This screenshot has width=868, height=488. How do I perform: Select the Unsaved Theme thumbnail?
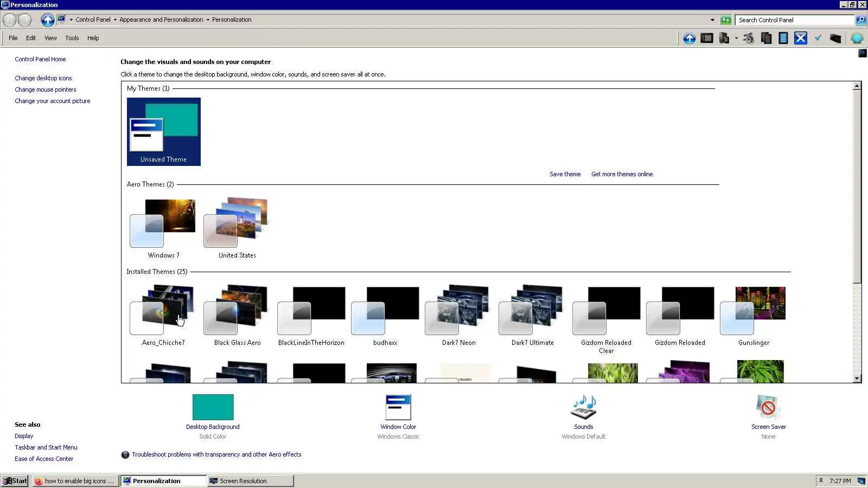(164, 132)
